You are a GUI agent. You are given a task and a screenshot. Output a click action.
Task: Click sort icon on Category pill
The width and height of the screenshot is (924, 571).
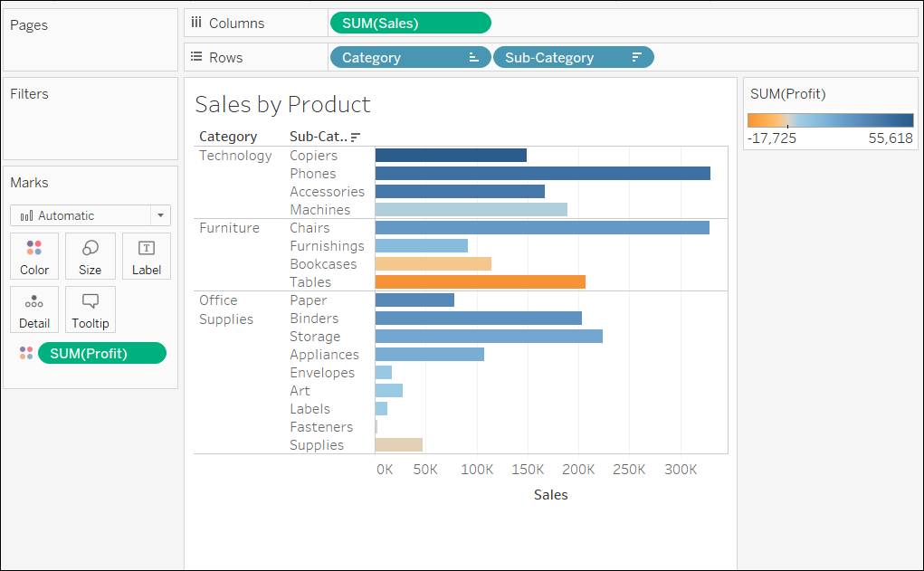473,58
